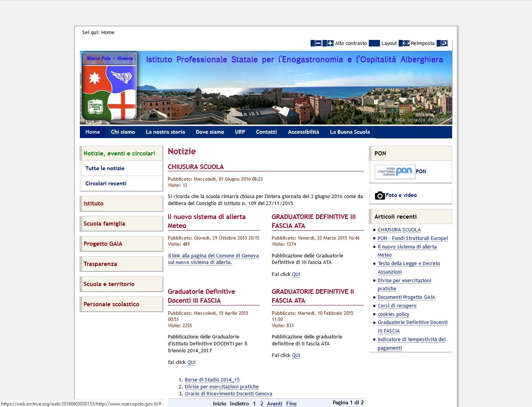Image resolution: width=532 pixels, height=407 pixels.
Task: Open Indicatore di tempestività dei pagamenti
Action: click(x=411, y=343)
